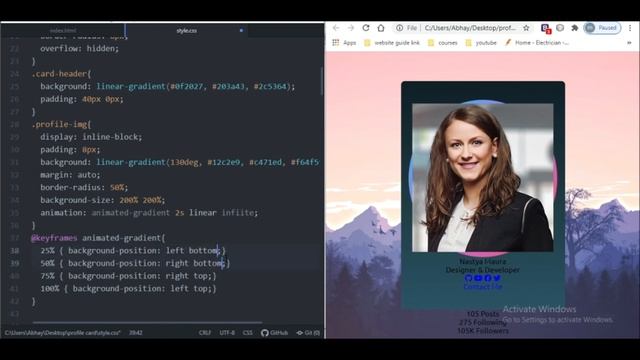This screenshot has width=640, height=360.
Task: Open Chrome's three-dot menu
Action: [630, 28]
